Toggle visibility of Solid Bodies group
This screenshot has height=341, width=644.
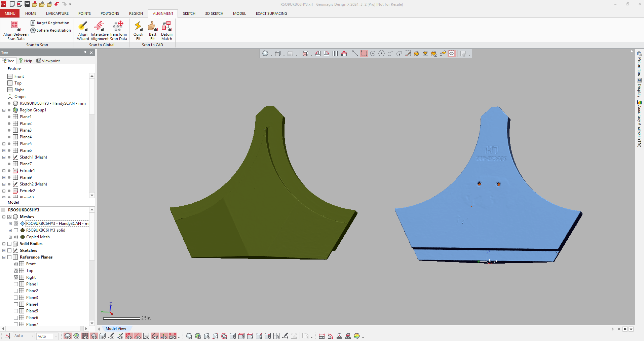click(9, 244)
